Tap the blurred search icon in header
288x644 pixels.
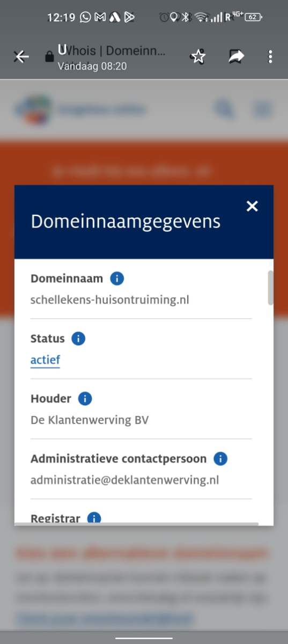click(x=224, y=109)
